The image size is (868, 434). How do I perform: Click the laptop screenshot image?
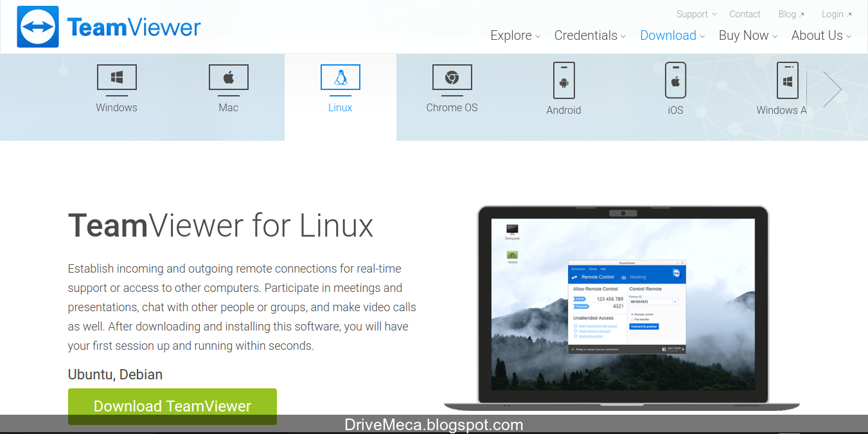622,307
